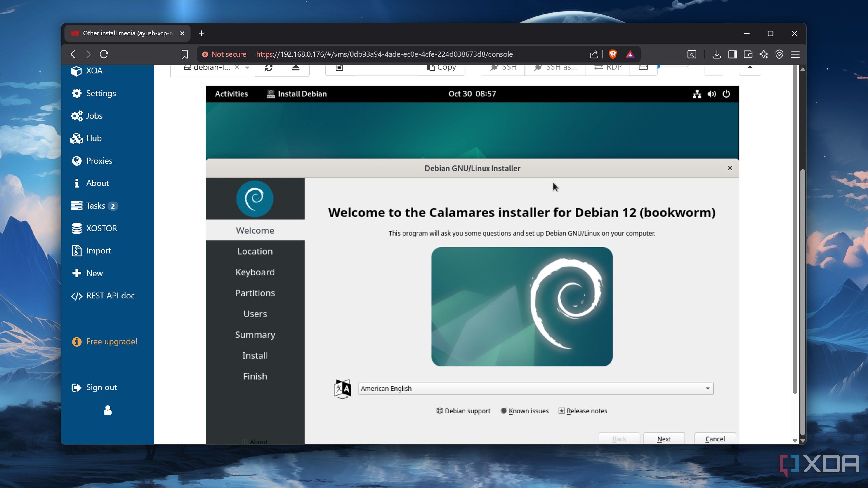Screen dimensions: 868x488
Task: Click Next in the Calamares installer
Action: pyautogui.click(x=664, y=439)
